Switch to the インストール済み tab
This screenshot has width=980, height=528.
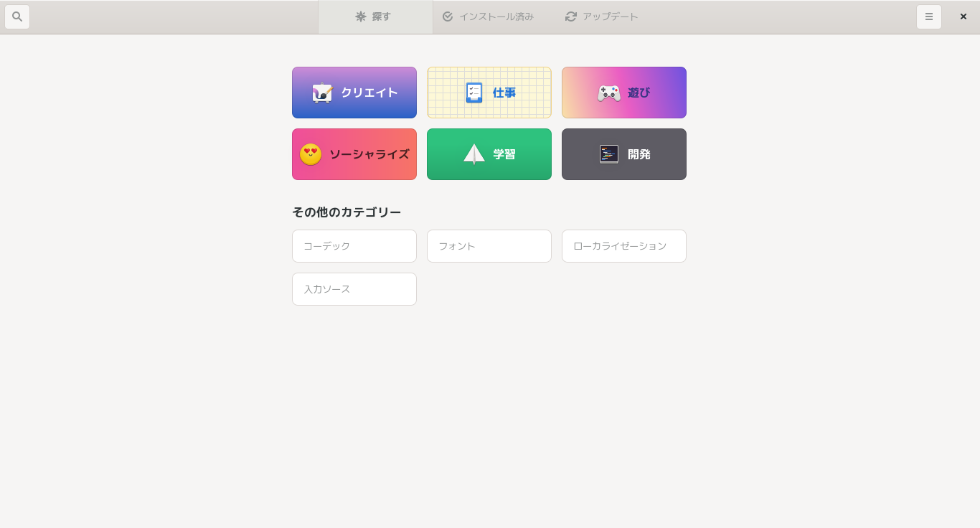[488, 16]
